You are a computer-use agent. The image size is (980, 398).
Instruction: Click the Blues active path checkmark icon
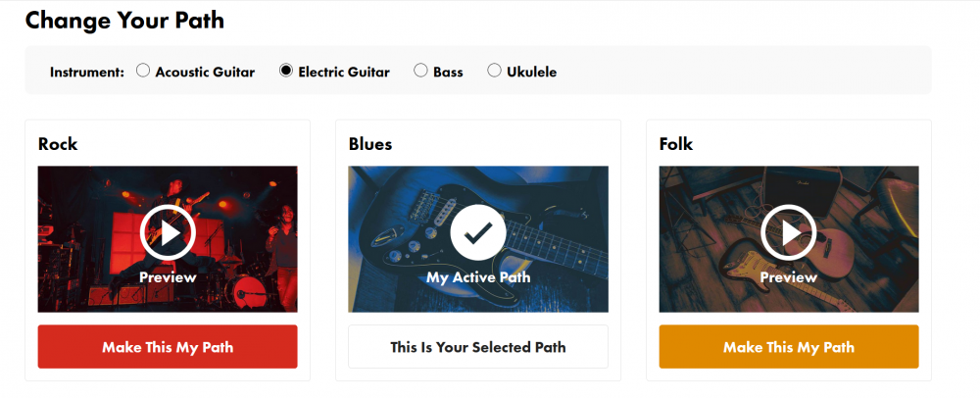478,232
